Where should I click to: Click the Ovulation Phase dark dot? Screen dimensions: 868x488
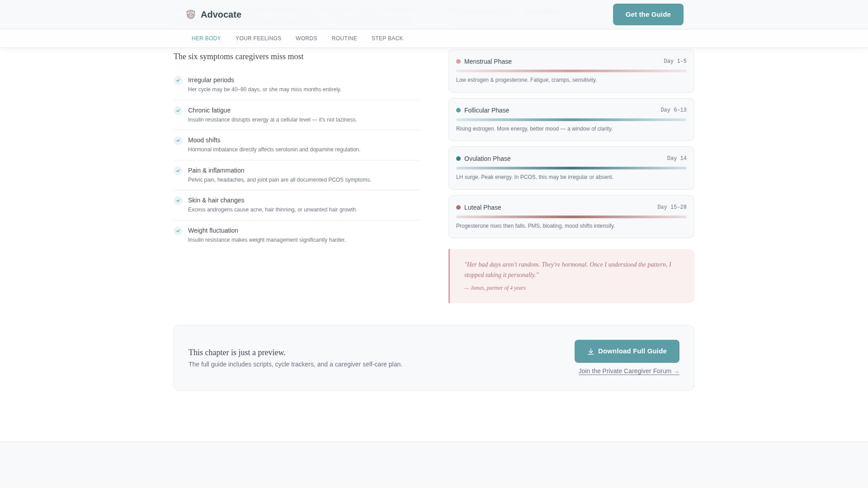click(458, 159)
